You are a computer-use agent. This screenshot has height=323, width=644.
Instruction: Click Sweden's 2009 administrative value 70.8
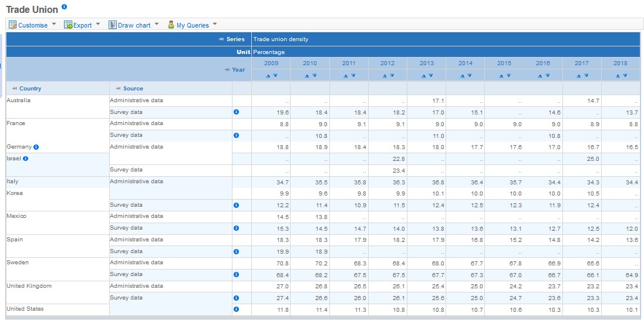(x=282, y=263)
